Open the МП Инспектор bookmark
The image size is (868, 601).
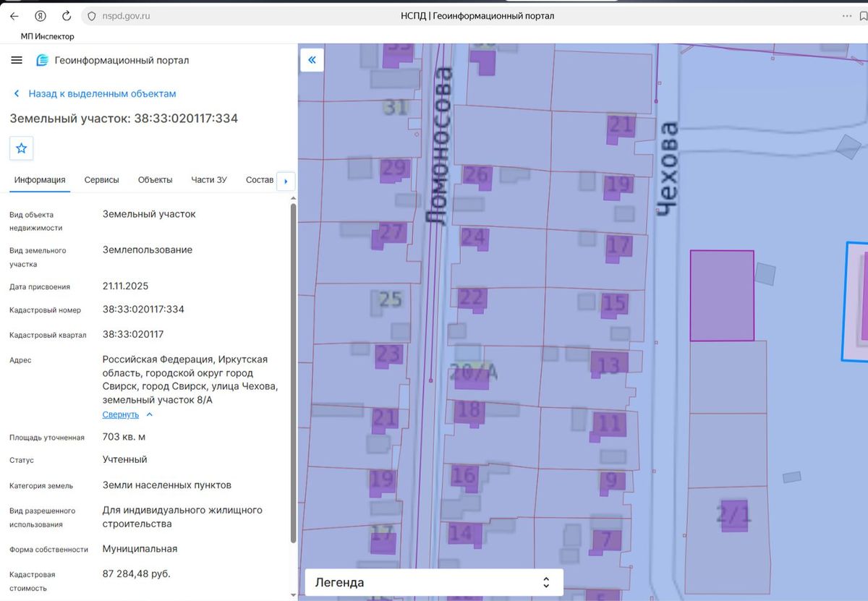47,36
